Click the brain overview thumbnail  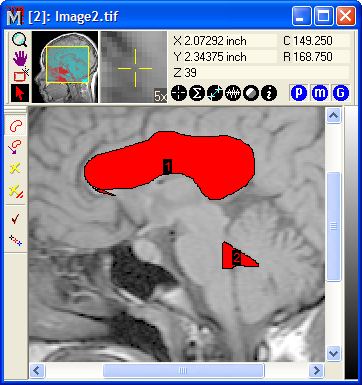point(65,67)
